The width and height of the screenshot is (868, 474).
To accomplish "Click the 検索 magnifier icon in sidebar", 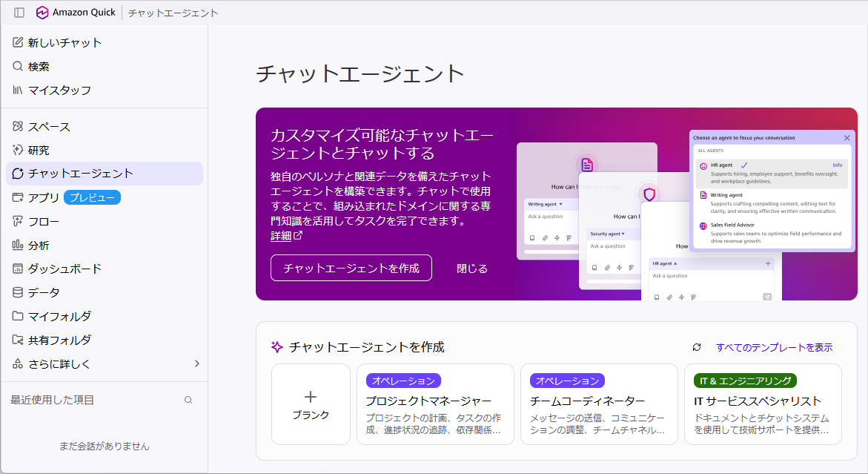I will (18, 66).
